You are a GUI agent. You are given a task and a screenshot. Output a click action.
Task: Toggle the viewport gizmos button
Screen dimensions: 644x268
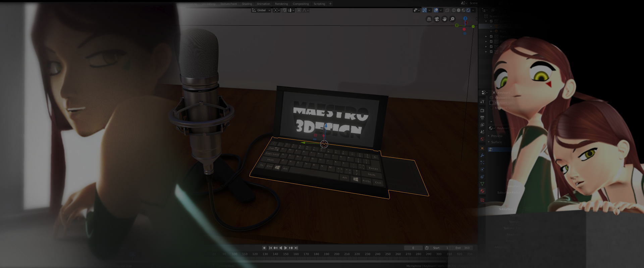pyautogui.click(x=424, y=10)
